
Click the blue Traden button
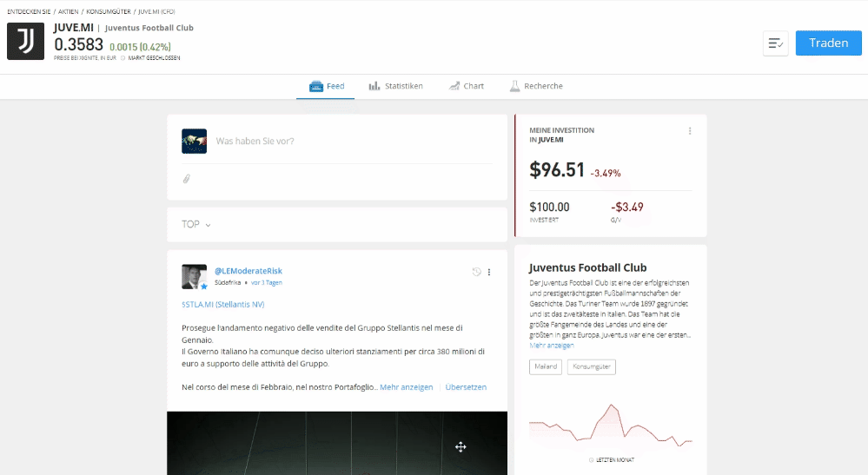coord(828,43)
